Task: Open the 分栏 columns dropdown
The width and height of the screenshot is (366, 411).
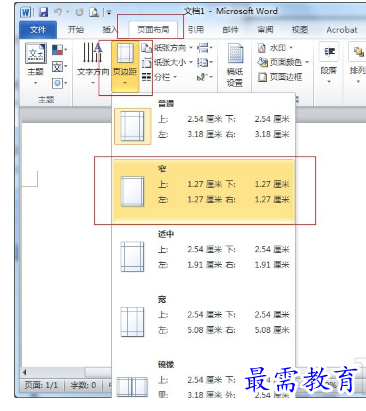Action: [159, 77]
